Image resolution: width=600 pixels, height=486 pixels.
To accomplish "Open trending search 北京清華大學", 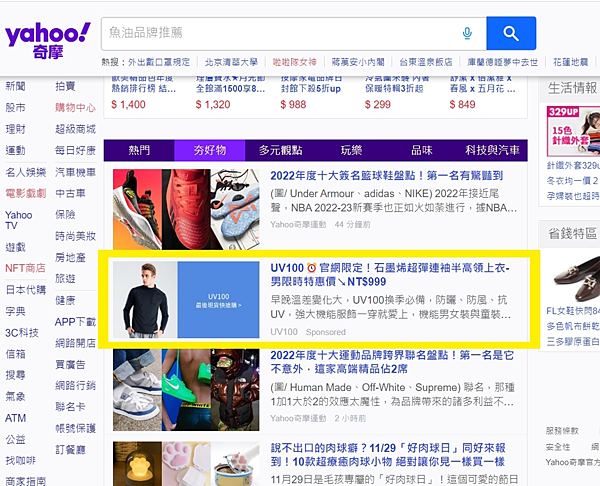I will [231, 62].
